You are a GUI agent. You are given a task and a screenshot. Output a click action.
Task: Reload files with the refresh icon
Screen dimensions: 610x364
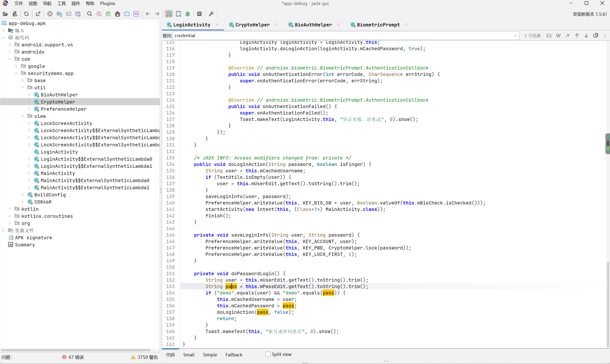[x=26, y=14]
